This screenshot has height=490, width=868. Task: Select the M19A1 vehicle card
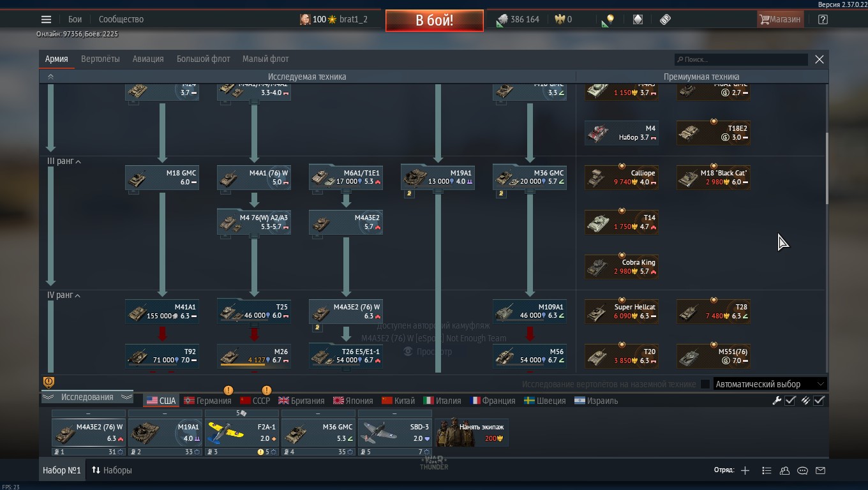(x=438, y=177)
